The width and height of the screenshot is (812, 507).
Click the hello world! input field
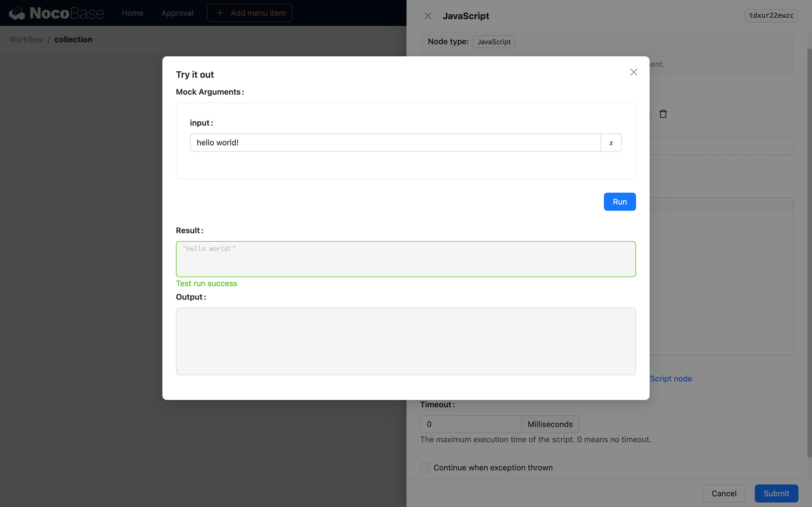(x=395, y=143)
